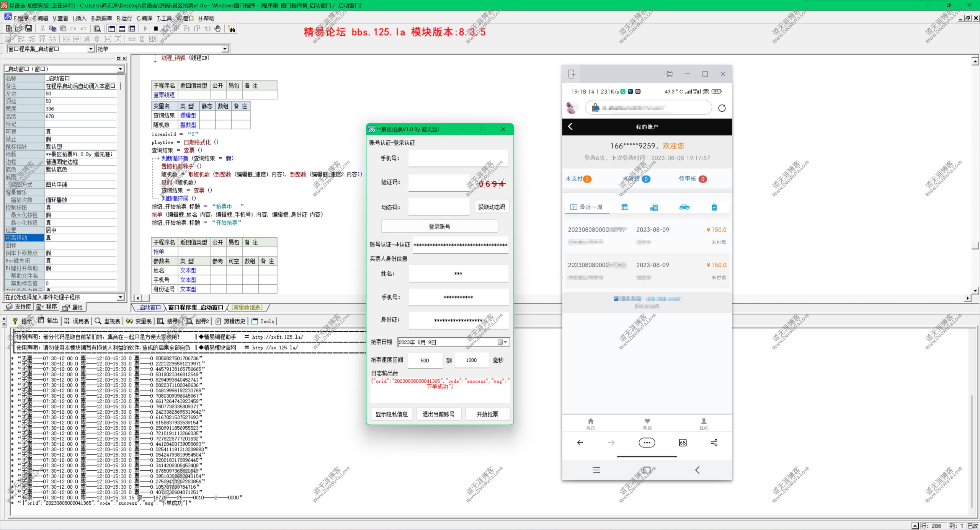The width and height of the screenshot is (980, 530).
Task: Click the hand breakpoint toolbar icon
Action: (217, 29)
